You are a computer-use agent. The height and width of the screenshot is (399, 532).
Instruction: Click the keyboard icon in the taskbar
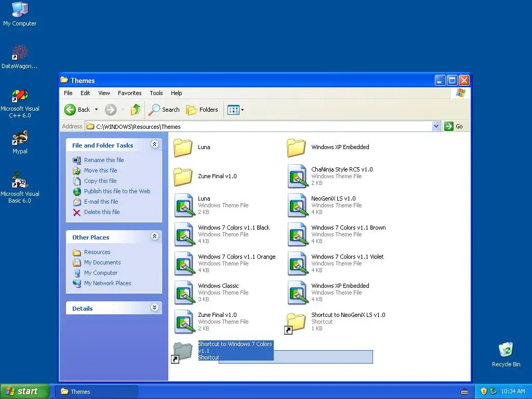click(464, 392)
